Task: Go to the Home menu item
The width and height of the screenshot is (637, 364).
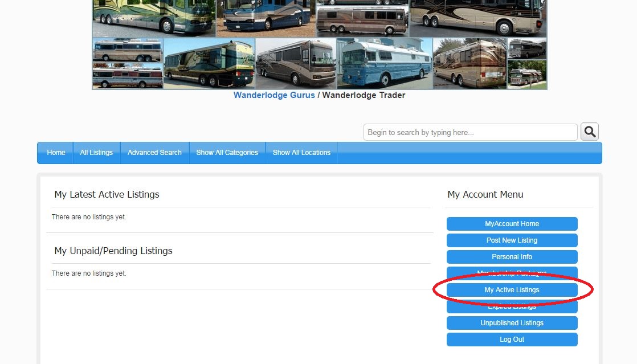Action: pyautogui.click(x=56, y=153)
